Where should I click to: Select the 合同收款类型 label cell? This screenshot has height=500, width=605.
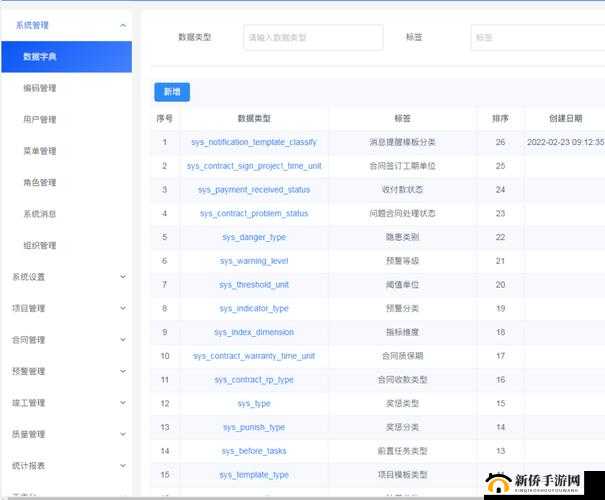click(x=402, y=380)
